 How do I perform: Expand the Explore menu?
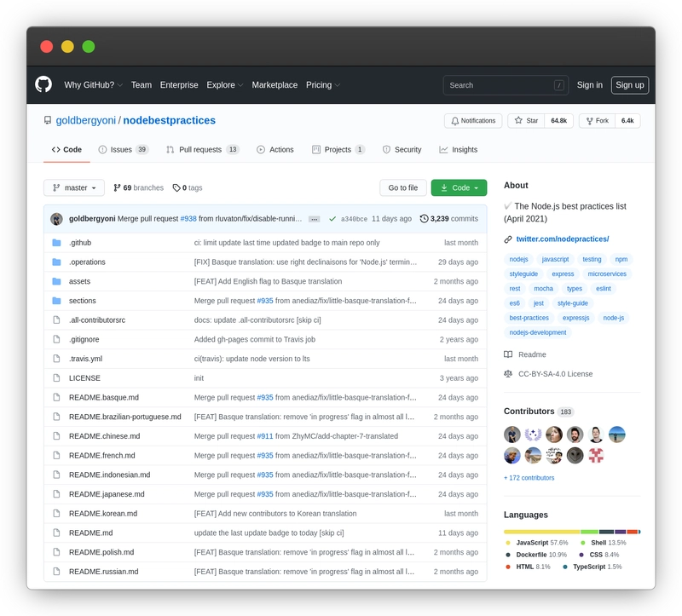click(x=224, y=84)
